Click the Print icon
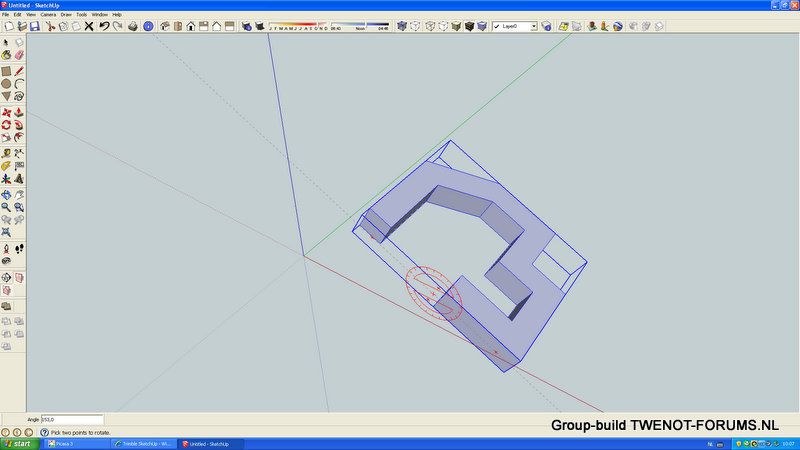This screenshot has width=800, height=450. click(x=133, y=26)
